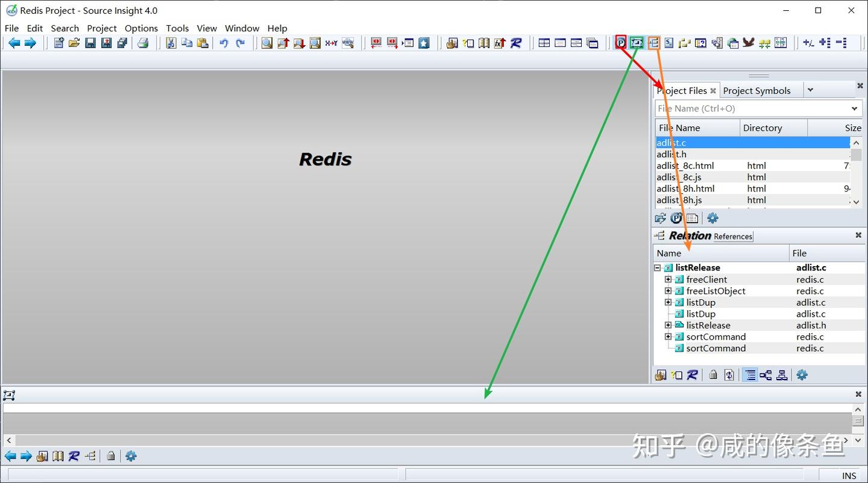Click the lock icon in Relation panel toolbar

[x=713, y=375]
